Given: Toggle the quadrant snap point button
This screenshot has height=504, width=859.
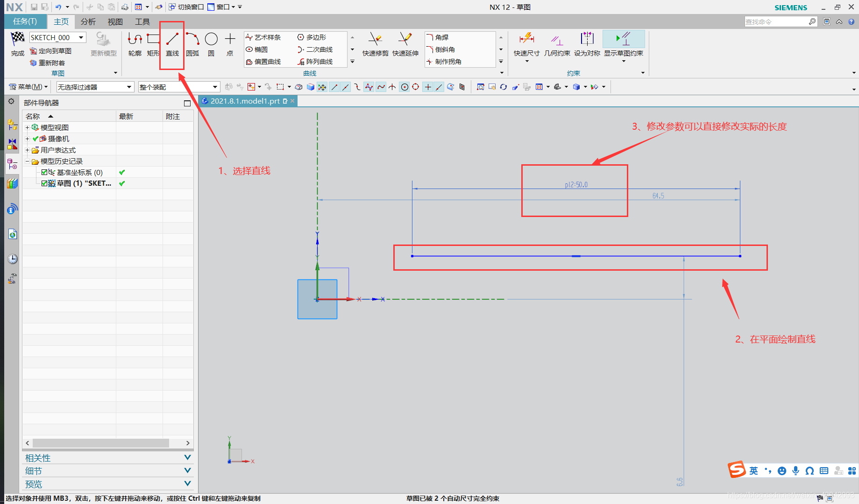Looking at the screenshot, I should coord(416,87).
